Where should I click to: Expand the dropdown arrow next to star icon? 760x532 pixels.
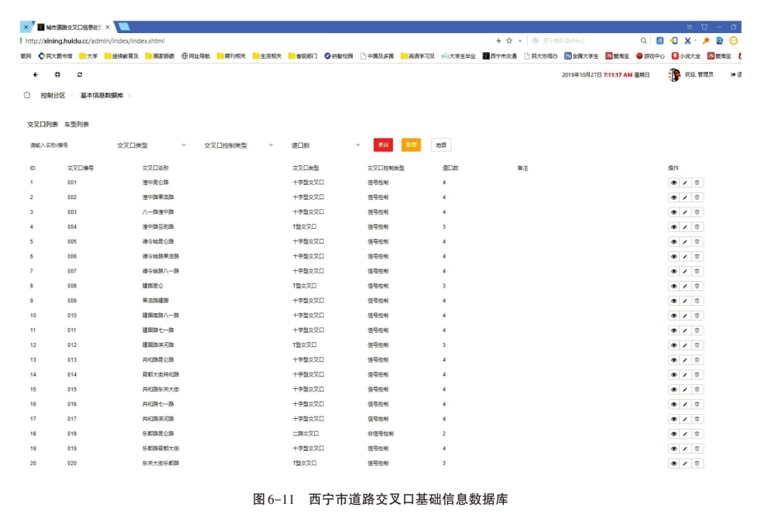tap(520, 40)
